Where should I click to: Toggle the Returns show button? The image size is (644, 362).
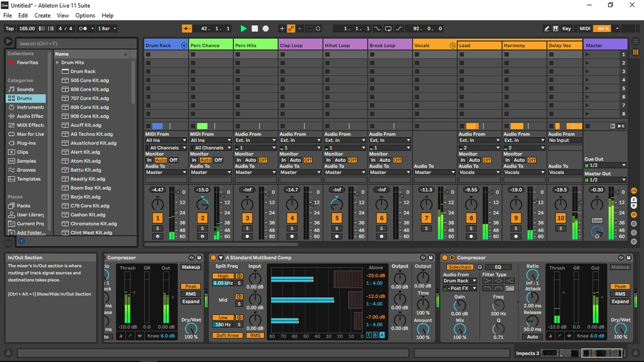tap(634, 206)
